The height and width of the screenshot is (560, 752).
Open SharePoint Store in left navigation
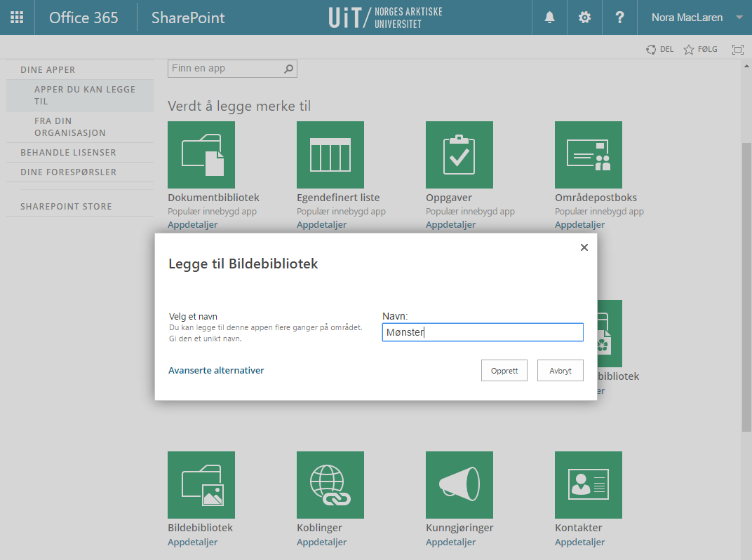(x=66, y=207)
